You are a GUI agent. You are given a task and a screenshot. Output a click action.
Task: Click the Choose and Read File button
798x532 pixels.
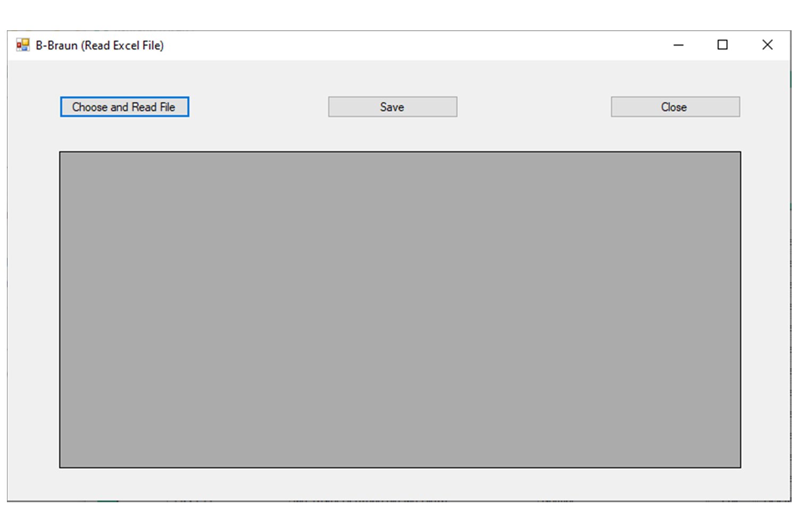pyautogui.click(x=124, y=107)
